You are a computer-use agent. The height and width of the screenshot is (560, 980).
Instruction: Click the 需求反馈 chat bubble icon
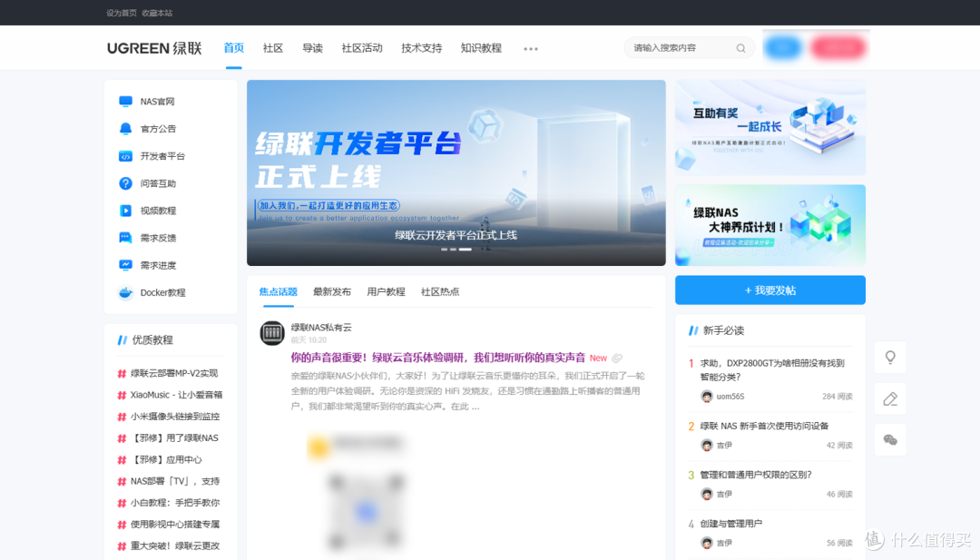[125, 238]
